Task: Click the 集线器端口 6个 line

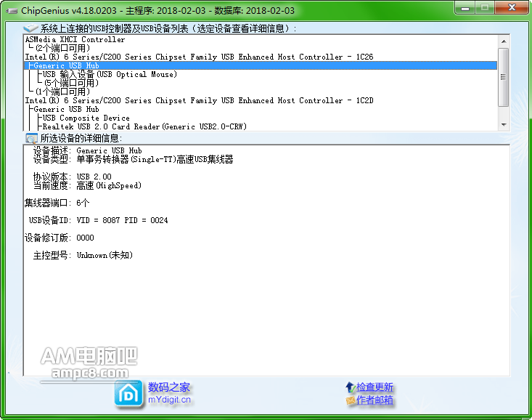Action: (57, 203)
